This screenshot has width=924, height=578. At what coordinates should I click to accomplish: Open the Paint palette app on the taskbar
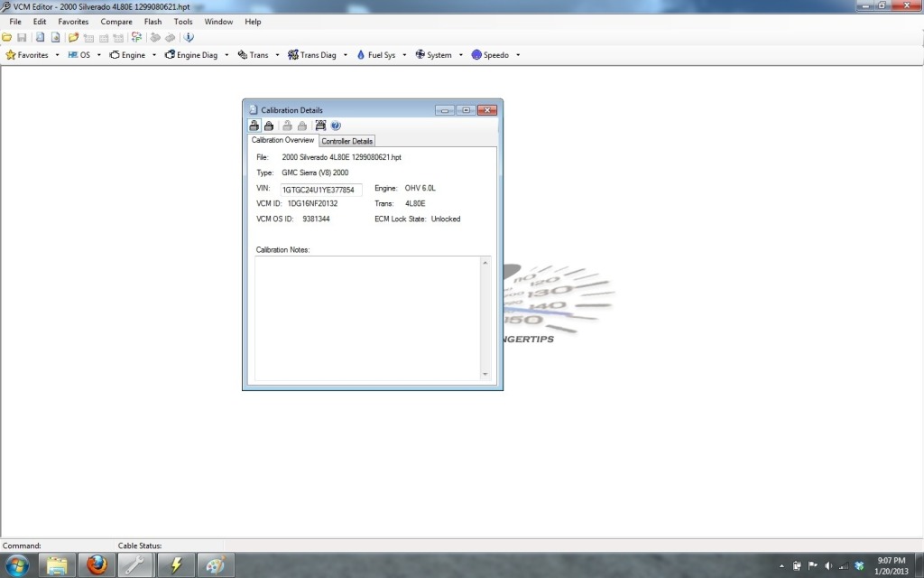(x=215, y=565)
